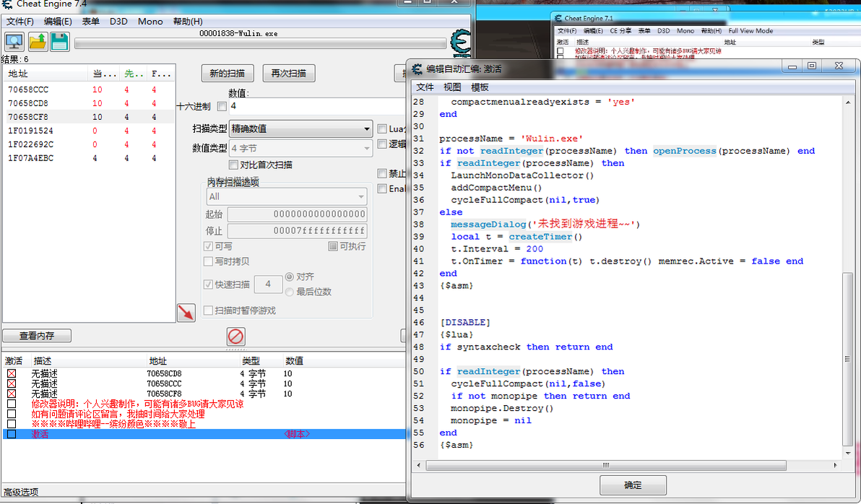Screen dimensions: 861x504
Task: Toggle the 扫描时暂停游戏 checkbox
Action: pos(208,310)
